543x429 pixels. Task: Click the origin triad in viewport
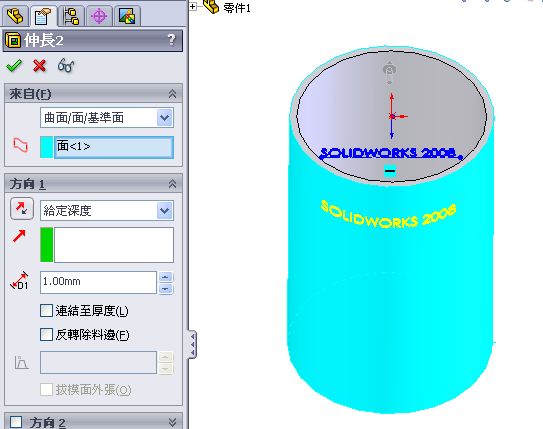tap(392, 116)
